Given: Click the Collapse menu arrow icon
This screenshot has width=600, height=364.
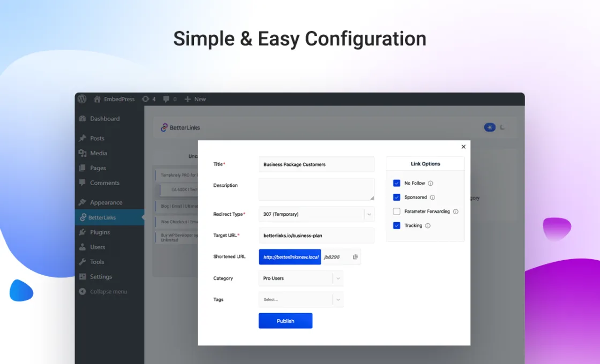Looking at the screenshot, I should coord(82,291).
